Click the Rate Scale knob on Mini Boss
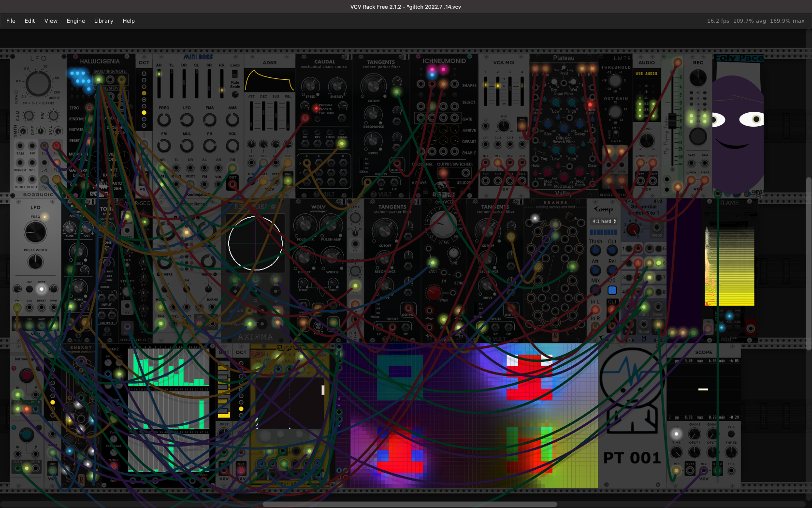812x508 pixels. [235, 94]
